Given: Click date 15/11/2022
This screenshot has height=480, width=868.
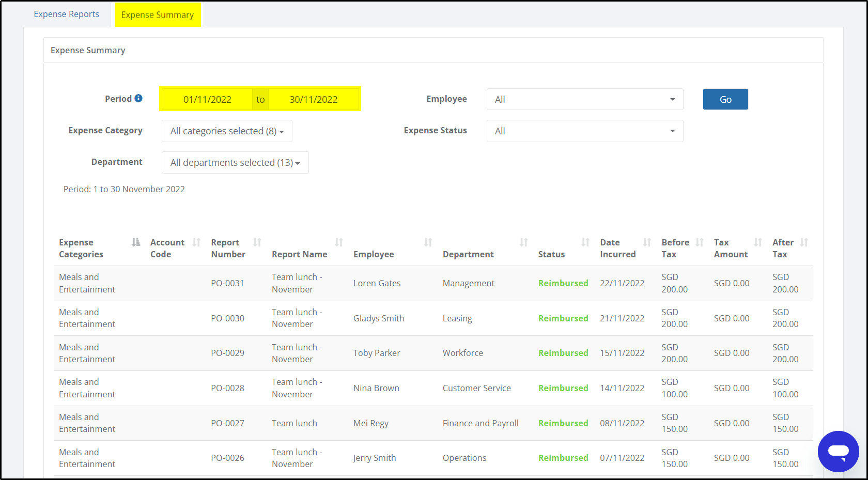Looking at the screenshot, I should 622,353.
